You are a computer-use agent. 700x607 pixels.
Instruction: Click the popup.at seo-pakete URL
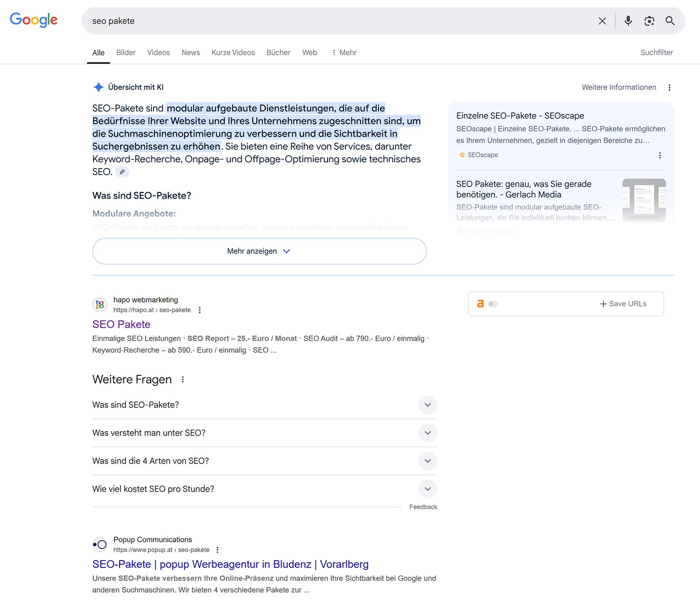(161, 550)
